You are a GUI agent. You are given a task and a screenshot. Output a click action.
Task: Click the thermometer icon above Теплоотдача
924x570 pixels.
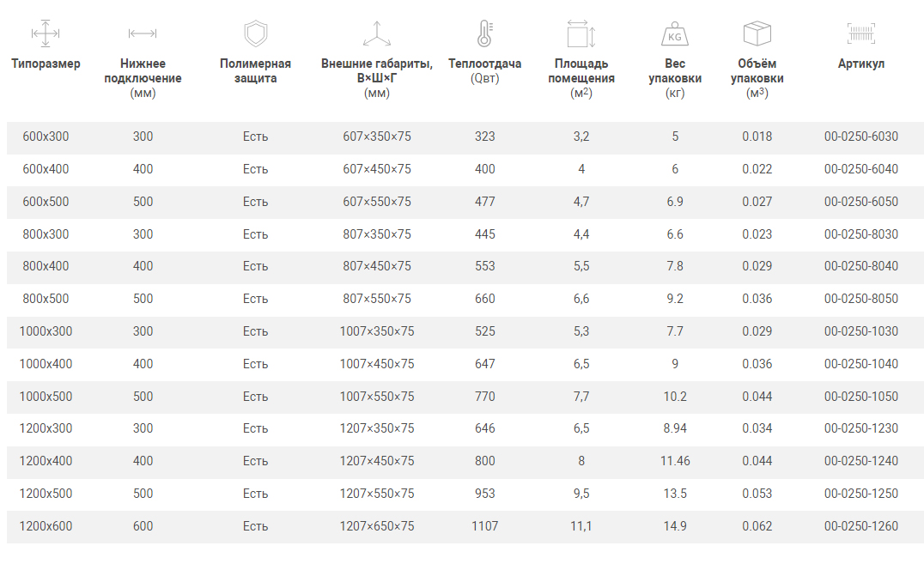484,33
